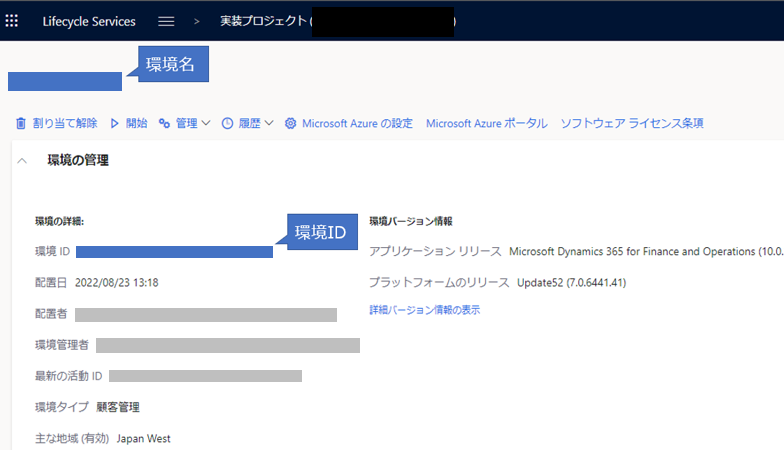Open the Lifecycle Services home link
This screenshot has height=450, width=784.
click(x=89, y=22)
